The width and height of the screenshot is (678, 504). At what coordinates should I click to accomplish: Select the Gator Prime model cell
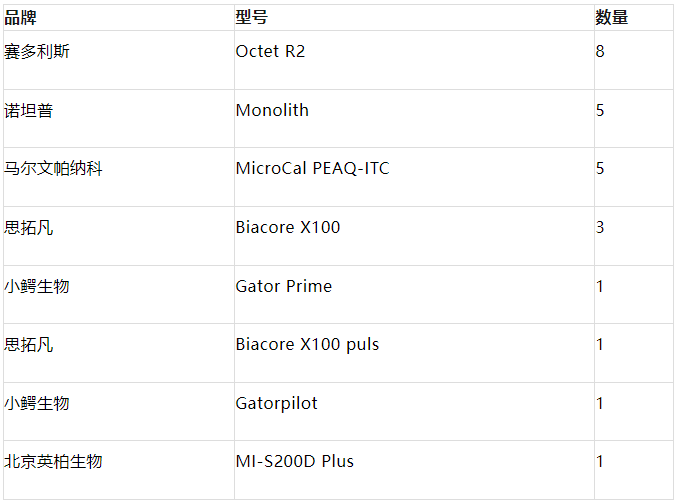click(x=284, y=286)
